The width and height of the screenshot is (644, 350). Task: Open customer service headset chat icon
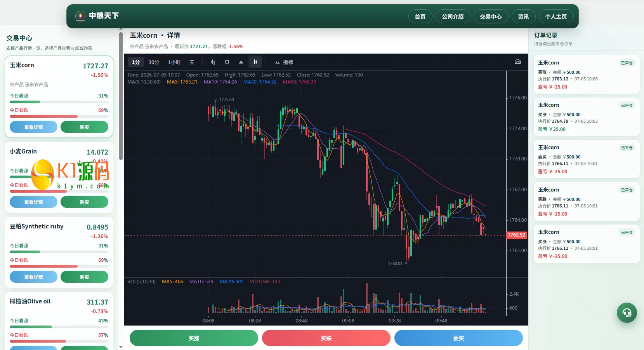pyautogui.click(x=627, y=313)
